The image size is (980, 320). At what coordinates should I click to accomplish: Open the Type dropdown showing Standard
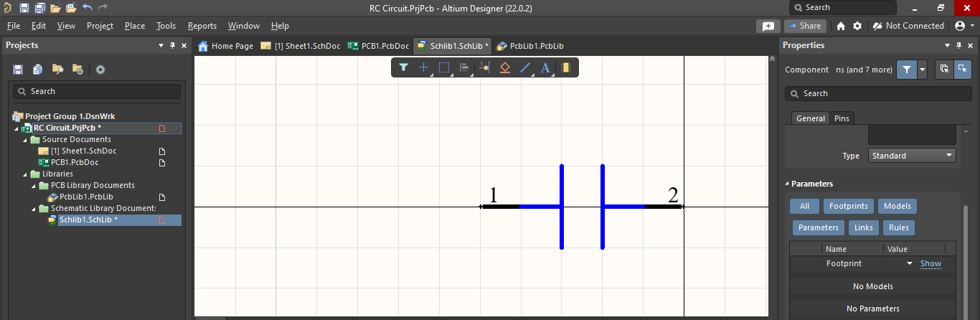[x=913, y=156]
